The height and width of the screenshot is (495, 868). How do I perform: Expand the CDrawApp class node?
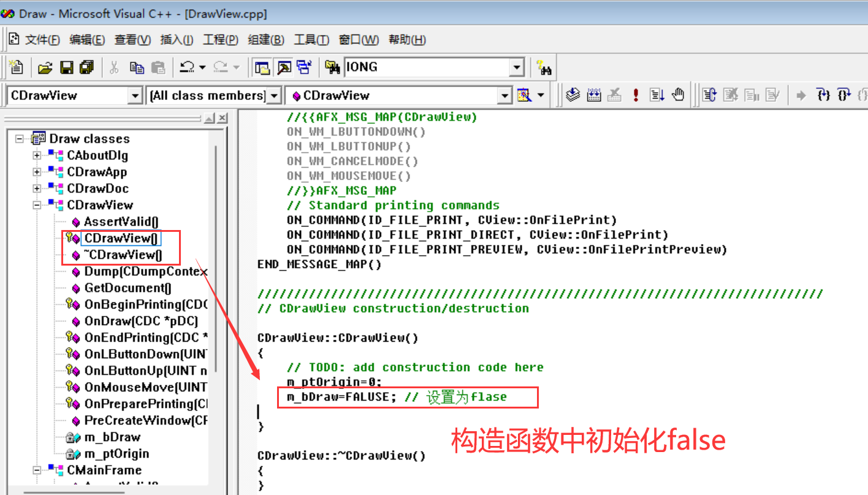coord(37,172)
